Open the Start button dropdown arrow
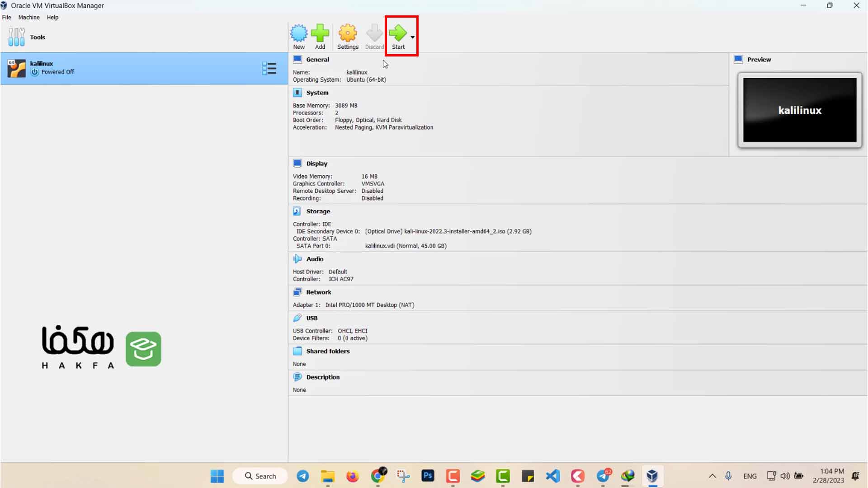This screenshot has height=488, width=868. (x=412, y=37)
